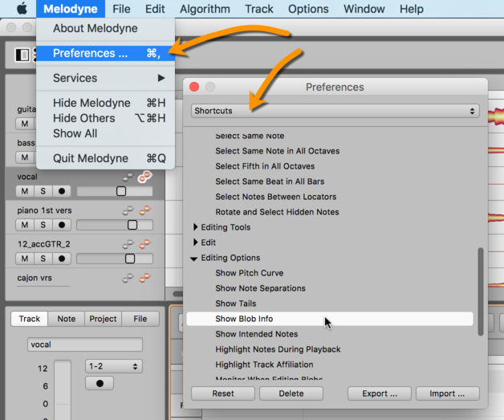
Task: Select the Show Pitch Curve shortcut row
Action: point(330,273)
